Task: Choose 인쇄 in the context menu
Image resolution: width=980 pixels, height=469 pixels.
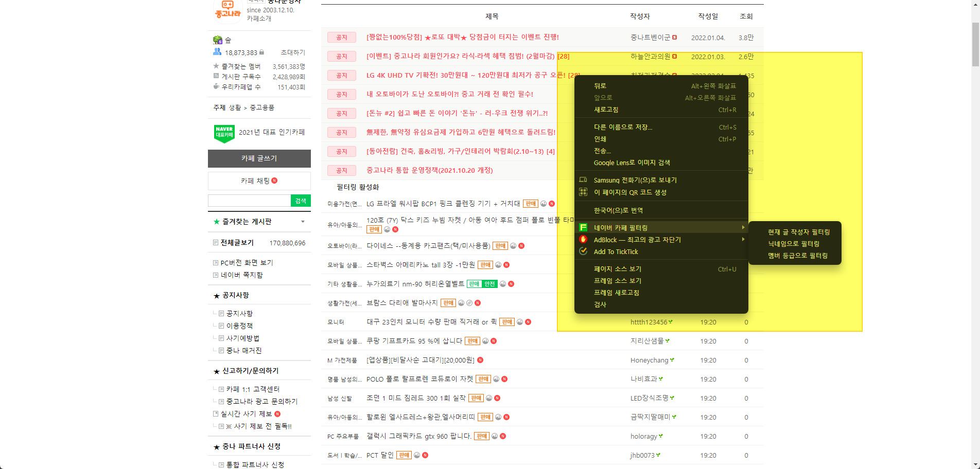Action: (x=661, y=139)
